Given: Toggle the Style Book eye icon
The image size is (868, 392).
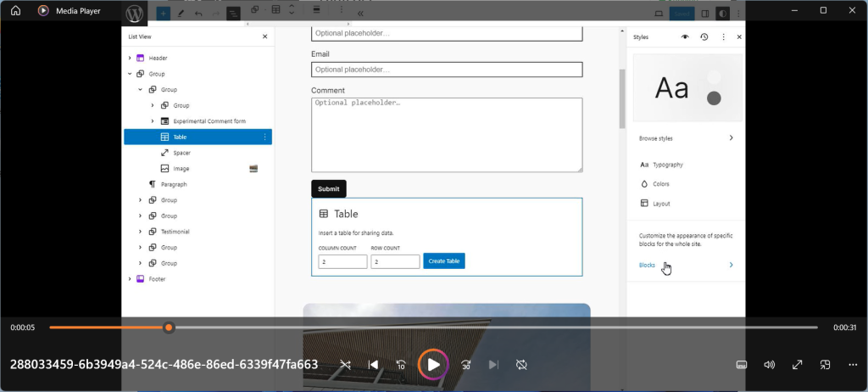Looking at the screenshot, I should click(x=685, y=37).
